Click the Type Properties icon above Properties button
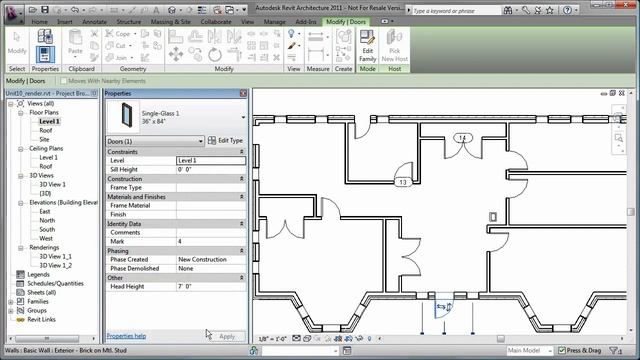Image resolution: width=640 pixels, height=360 pixels. [x=45, y=36]
